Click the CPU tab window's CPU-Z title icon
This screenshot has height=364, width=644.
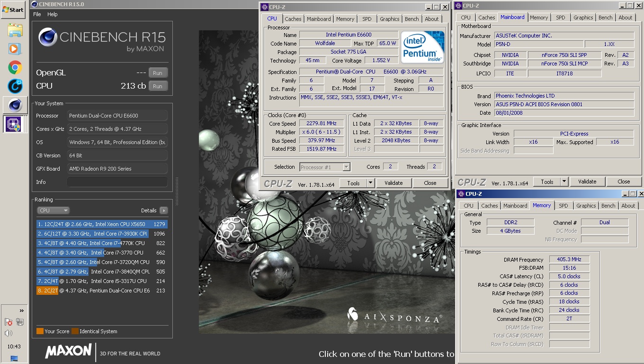264,7
